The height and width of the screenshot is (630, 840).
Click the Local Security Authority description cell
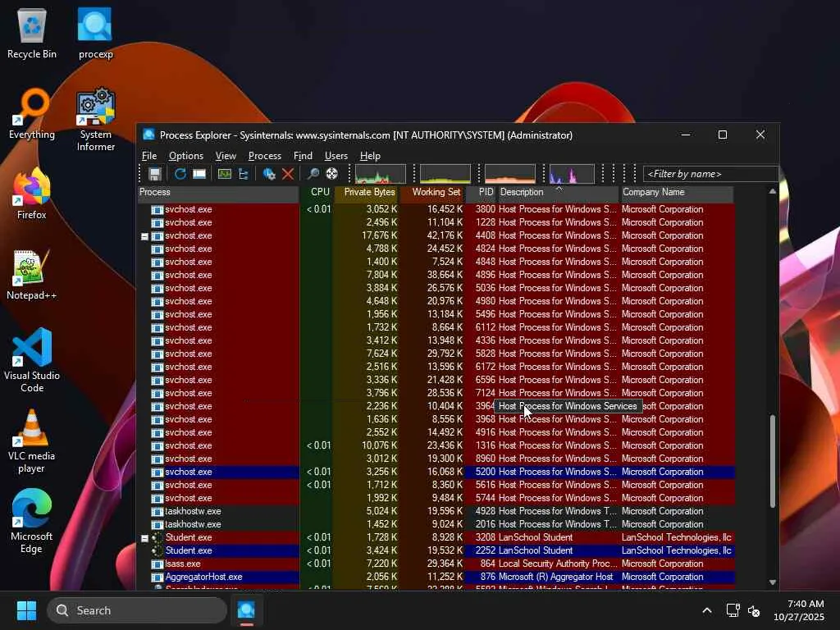pos(558,564)
